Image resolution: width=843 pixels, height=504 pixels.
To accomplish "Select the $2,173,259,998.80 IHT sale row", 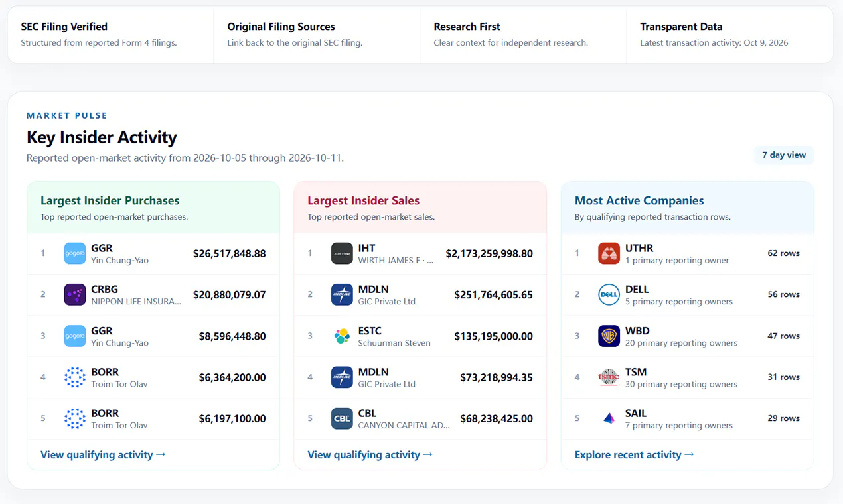I will (x=420, y=253).
